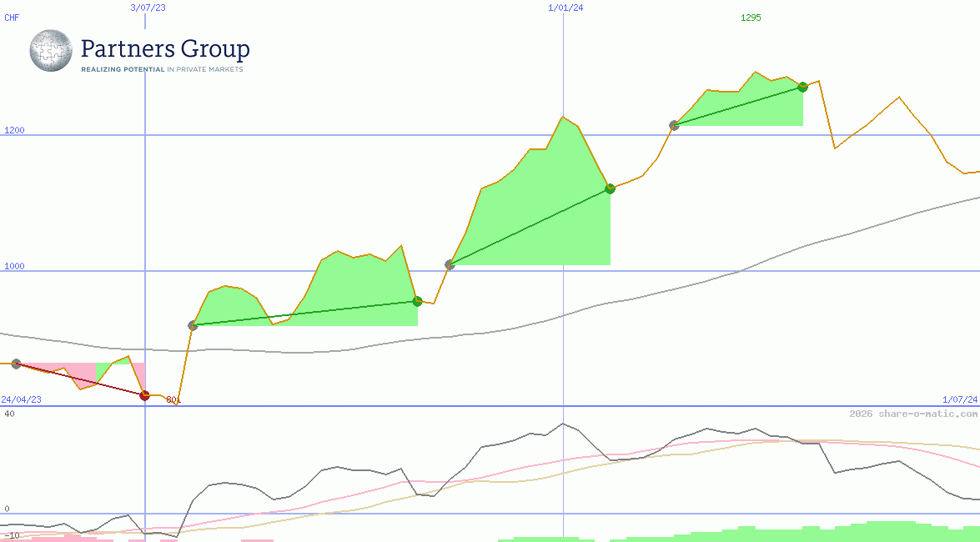Click the REALIZING POTENTIAL tagline text

[x=121, y=70]
